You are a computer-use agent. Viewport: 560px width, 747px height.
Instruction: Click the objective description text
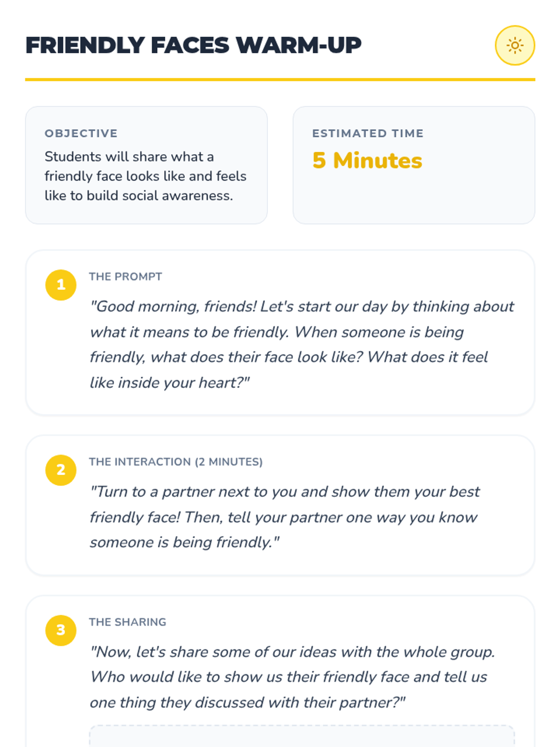146,176
